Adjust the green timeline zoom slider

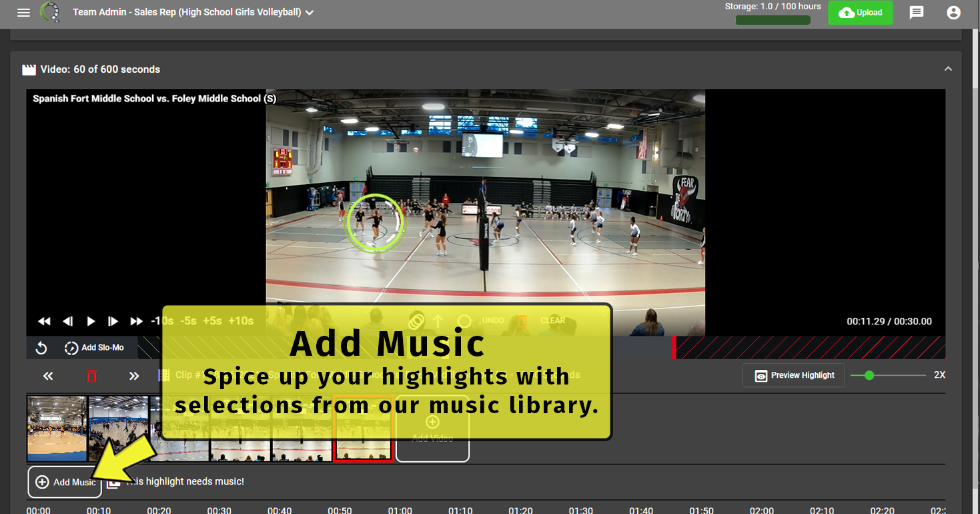pos(869,375)
